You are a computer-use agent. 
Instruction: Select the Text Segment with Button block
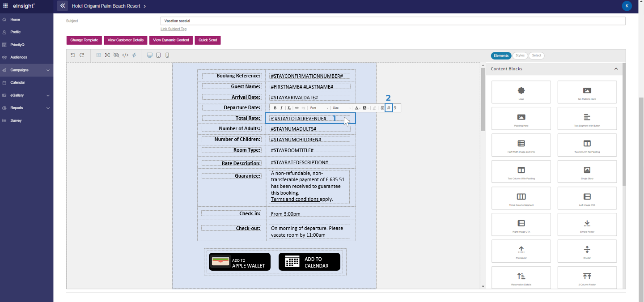587,119
